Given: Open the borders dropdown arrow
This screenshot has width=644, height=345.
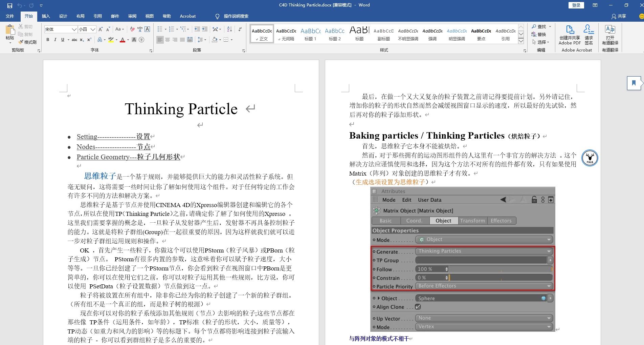Looking at the screenshot, I should [x=231, y=40].
